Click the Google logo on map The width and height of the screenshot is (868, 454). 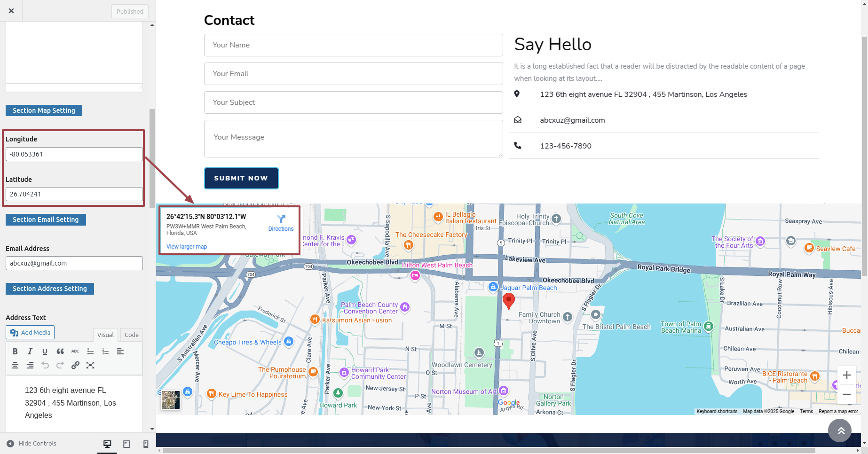[x=509, y=403]
